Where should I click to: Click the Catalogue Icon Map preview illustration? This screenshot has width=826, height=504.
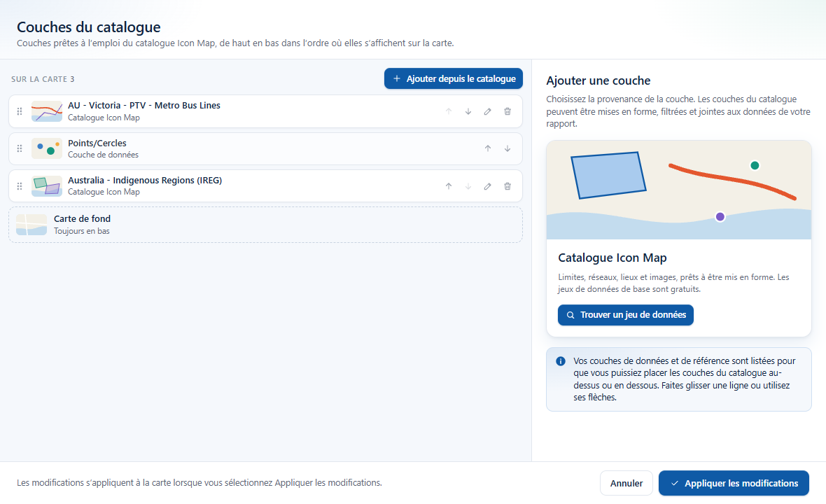[679, 190]
